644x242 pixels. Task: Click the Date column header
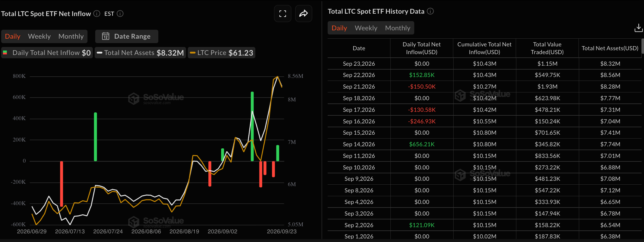point(359,48)
